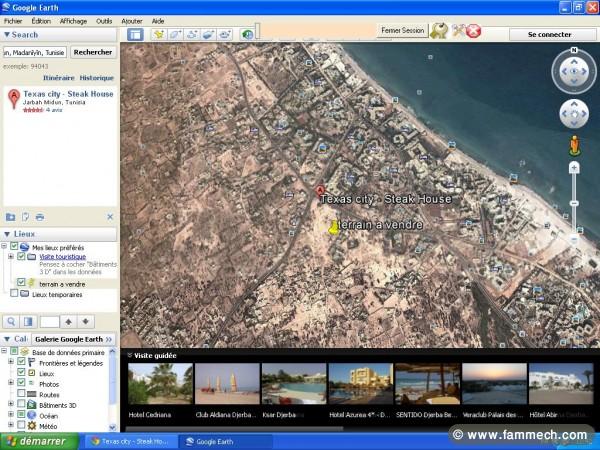The height and width of the screenshot is (450, 600).
Task: Click the copy to clipboard icon under results
Action: (25, 217)
